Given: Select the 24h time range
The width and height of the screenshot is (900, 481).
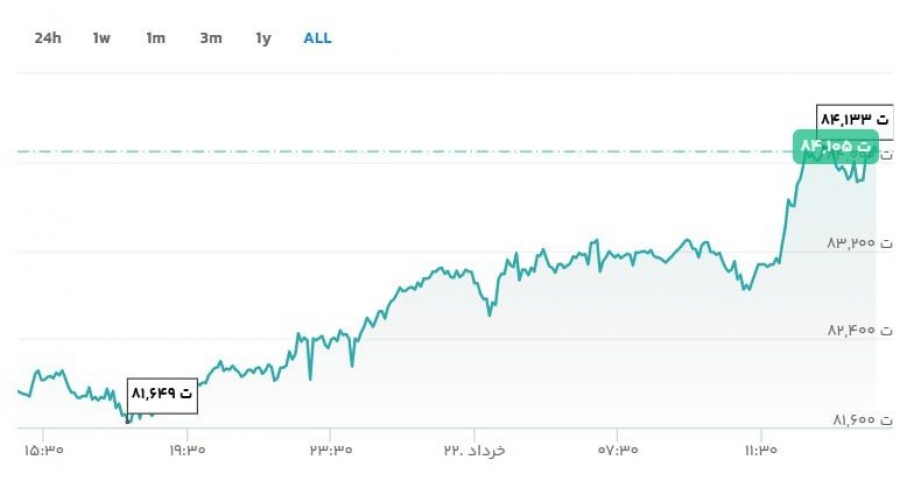Looking at the screenshot, I should pyautogui.click(x=48, y=38).
